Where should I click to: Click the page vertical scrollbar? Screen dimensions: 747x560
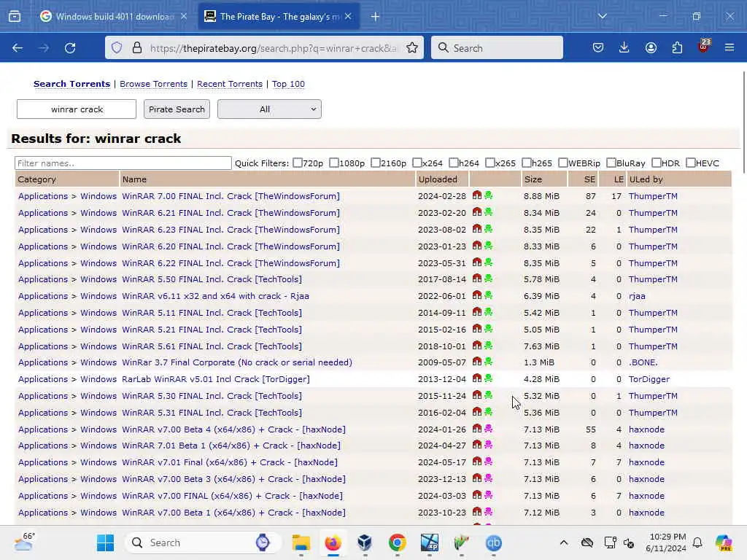pyautogui.click(x=743, y=122)
